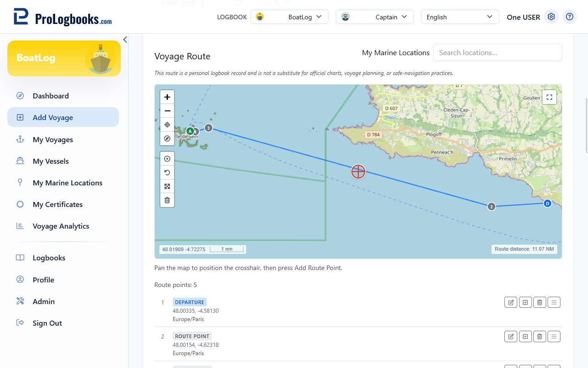Viewport: 588px width, 368px height.
Task: Click the ROUTE POINT badge in row 2
Action: pos(192,336)
